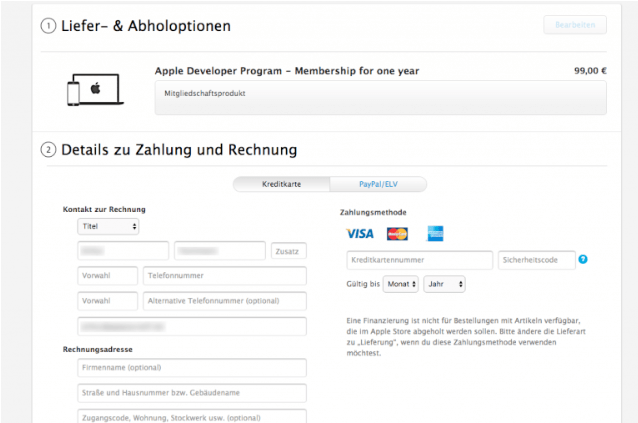Click the Alternative Telefonnummer field
The width and height of the screenshot is (638, 423).
pos(225,301)
